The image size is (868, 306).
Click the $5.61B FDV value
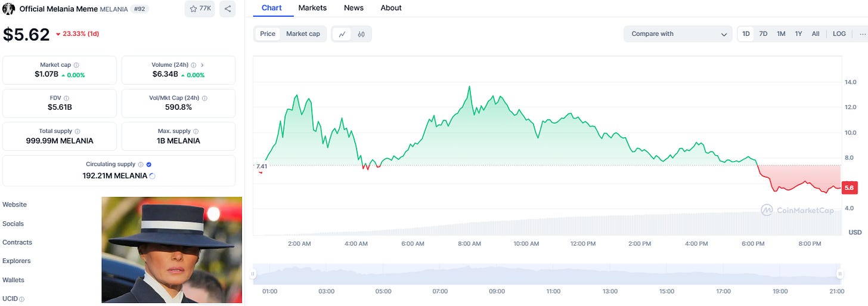[60, 107]
